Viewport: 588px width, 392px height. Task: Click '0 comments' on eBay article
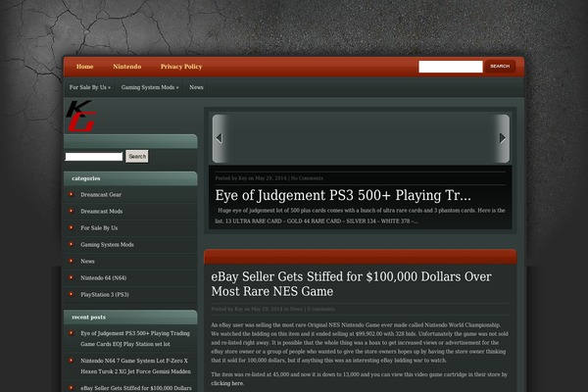tap(321, 309)
